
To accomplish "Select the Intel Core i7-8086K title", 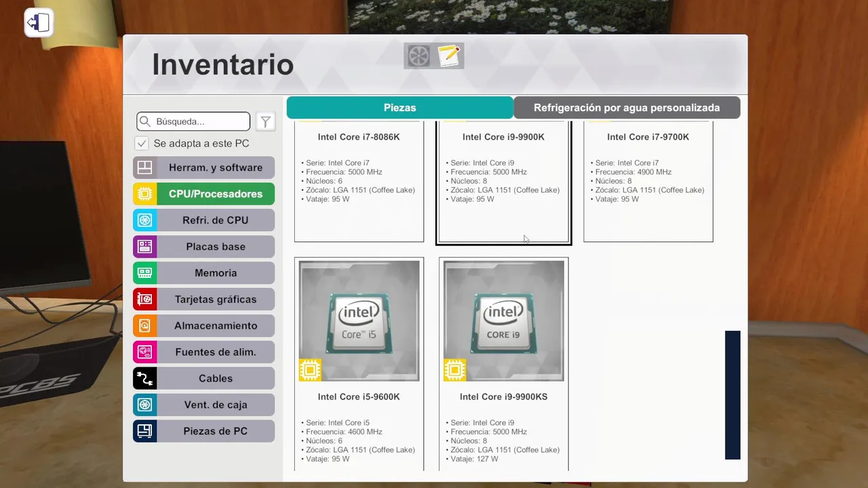I will click(359, 137).
